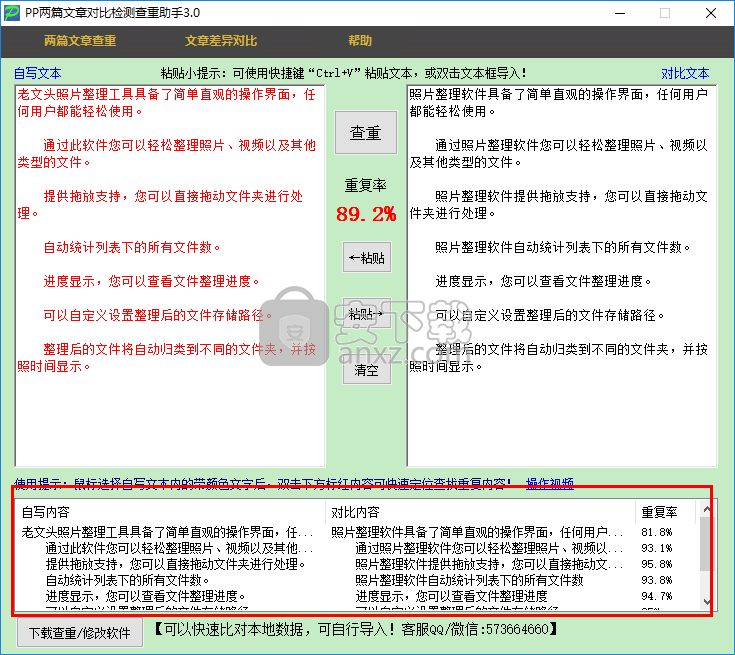
Task: Click the 客服QQ/微信:573664660 text
Action: 474,629
